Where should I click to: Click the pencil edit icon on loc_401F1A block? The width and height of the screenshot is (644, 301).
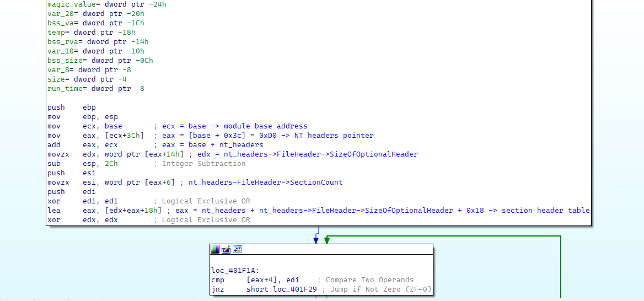tap(226, 250)
